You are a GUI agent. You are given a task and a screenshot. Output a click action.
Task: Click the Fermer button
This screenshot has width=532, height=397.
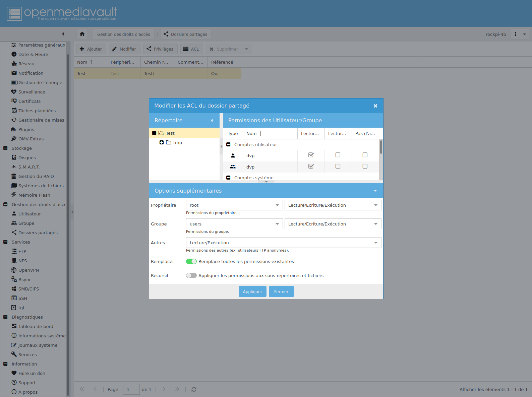[281, 291]
